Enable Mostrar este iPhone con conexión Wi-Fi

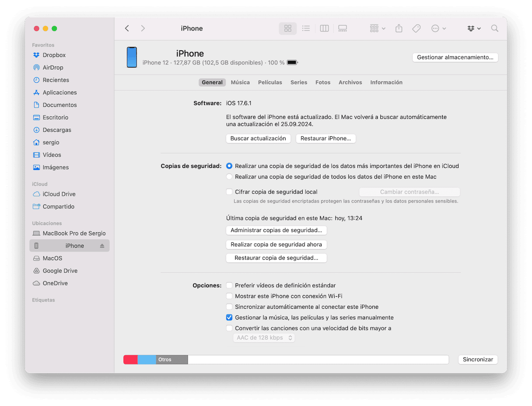click(x=229, y=296)
